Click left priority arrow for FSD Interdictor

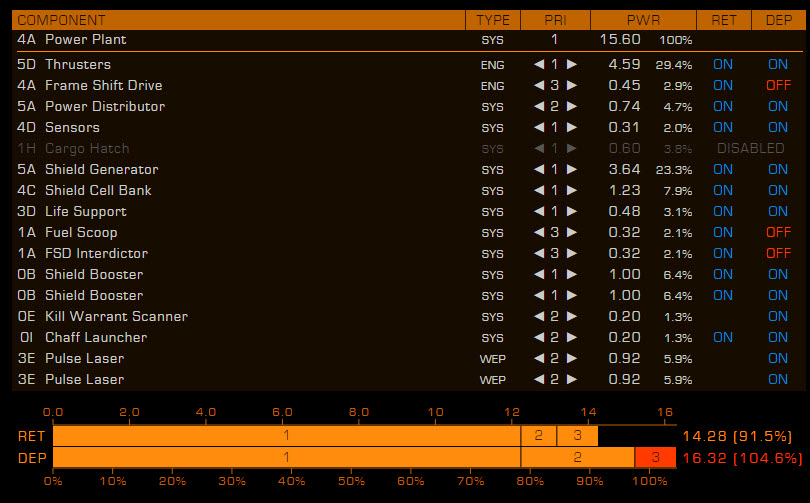(539, 254)
